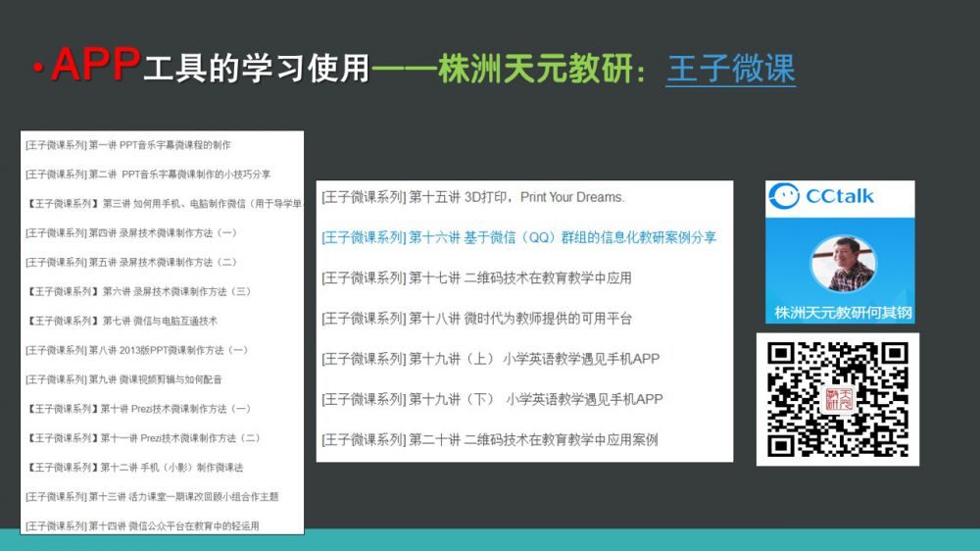Viewport: 980px width, 551px height.
Task: Open the 王子微课 hyperlink in title
Action: coord(730,69)
